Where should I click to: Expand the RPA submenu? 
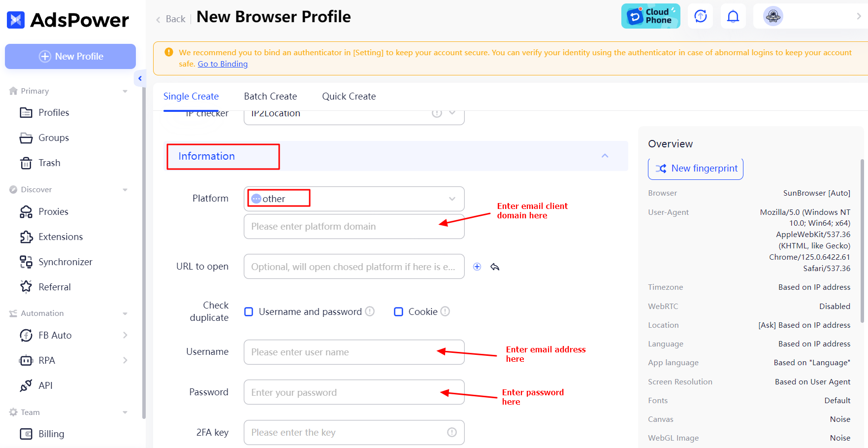tap(125, 360)
